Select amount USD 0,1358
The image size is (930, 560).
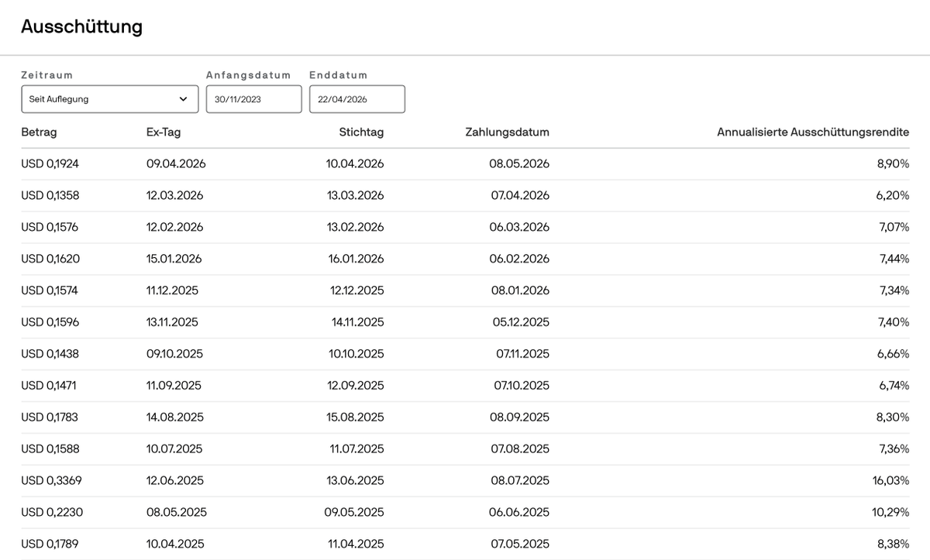tap(50, 196)
